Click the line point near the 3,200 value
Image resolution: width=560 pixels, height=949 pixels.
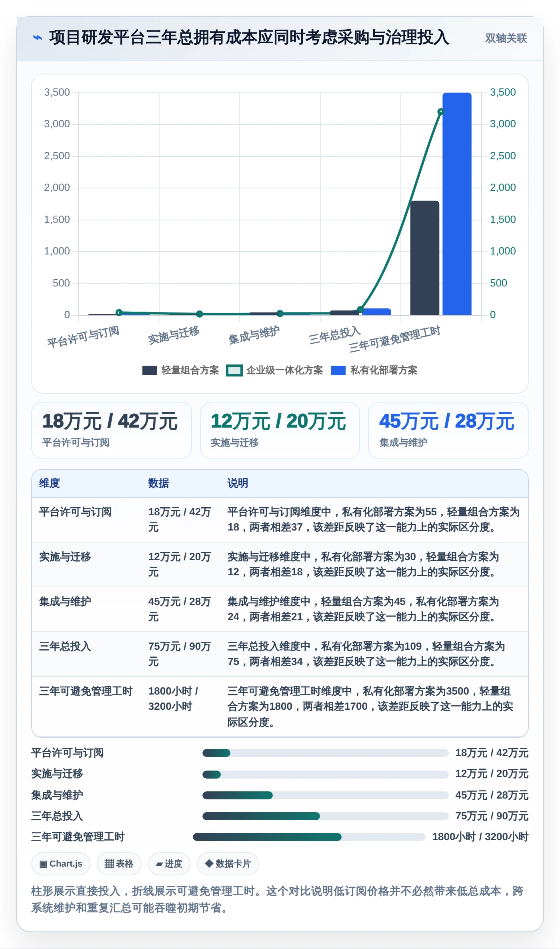click(441, 112)
